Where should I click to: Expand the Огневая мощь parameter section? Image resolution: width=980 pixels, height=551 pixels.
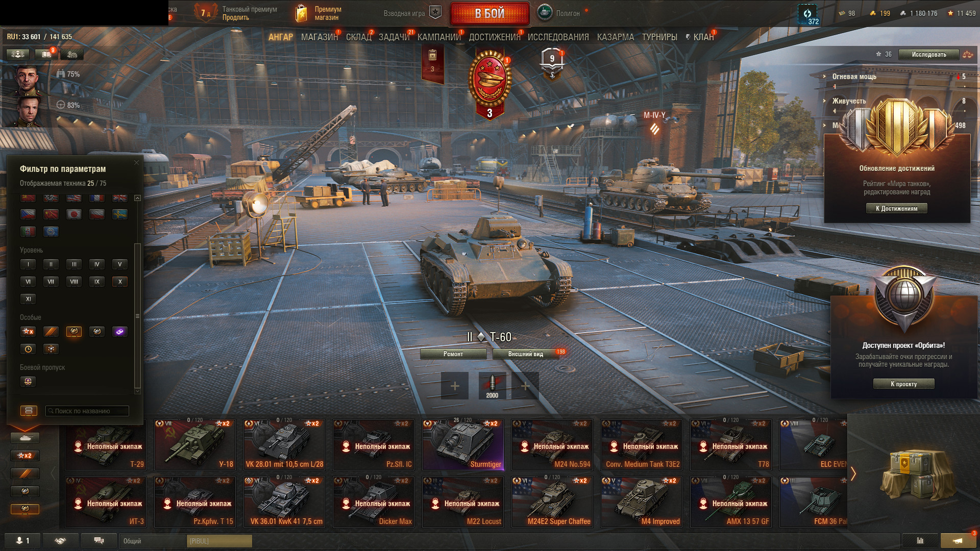853,77
